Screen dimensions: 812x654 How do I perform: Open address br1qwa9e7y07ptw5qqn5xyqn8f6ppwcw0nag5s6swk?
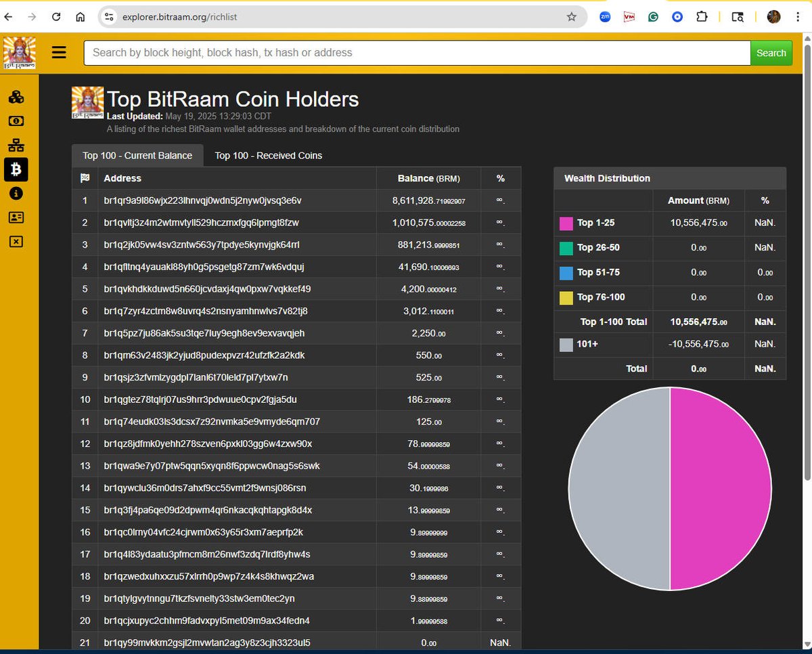212,466
